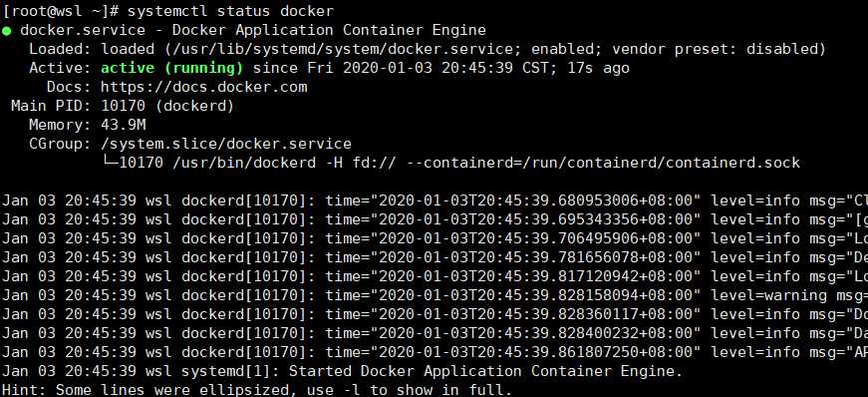The width and height of the screenshot is (868, 397).
Task: Click the green 'active (running)' status text
Action: (x=171, y=68)
